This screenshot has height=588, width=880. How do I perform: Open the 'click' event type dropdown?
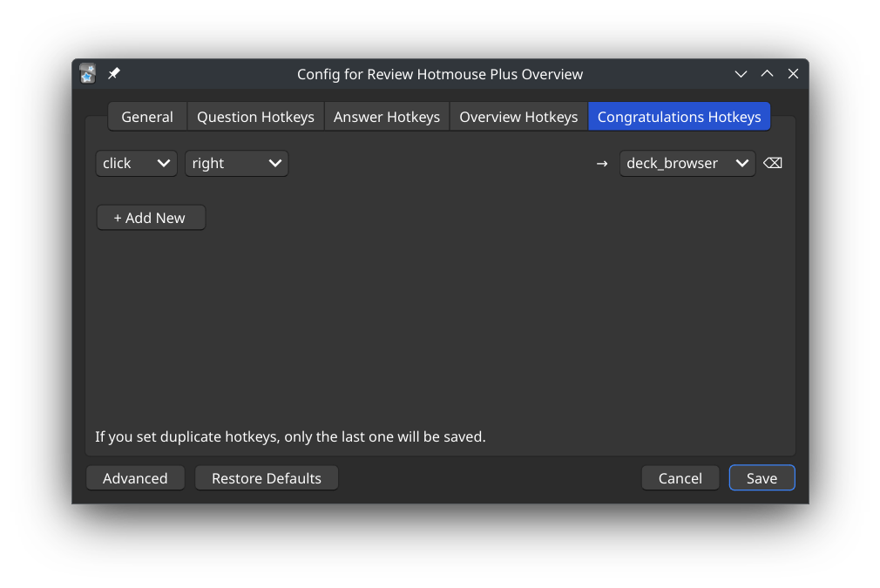[137, 164]
